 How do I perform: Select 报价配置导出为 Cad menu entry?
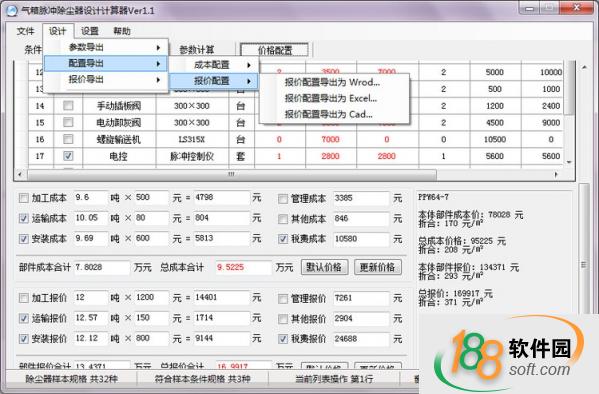[x=329, y=114]
